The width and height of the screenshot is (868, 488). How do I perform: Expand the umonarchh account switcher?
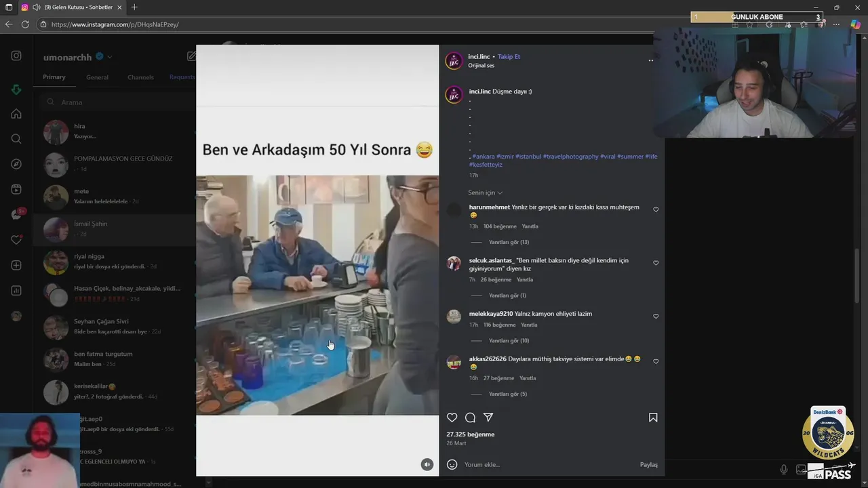(x=110, y=57)
